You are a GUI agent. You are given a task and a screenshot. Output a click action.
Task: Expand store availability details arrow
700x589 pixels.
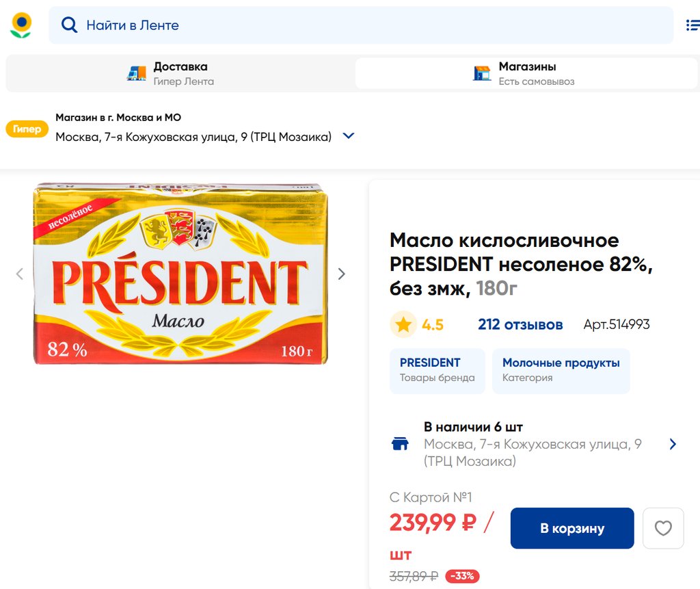click(673, 444)
